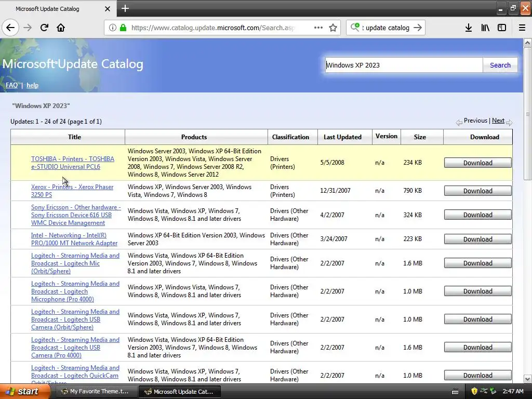Open the Windows start button

pos(25,392)
